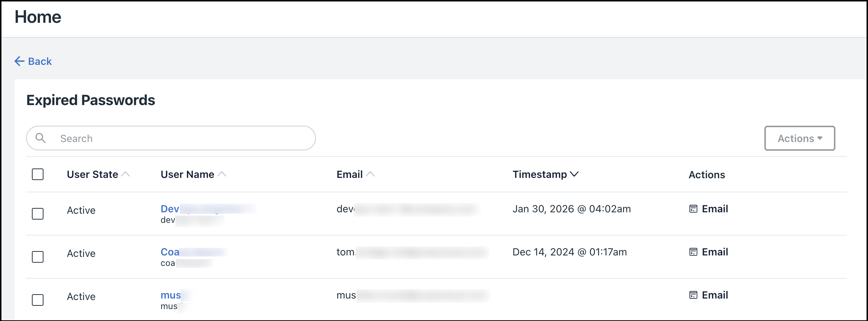Click the Email envelope icon in the mus row

[693, 295]
